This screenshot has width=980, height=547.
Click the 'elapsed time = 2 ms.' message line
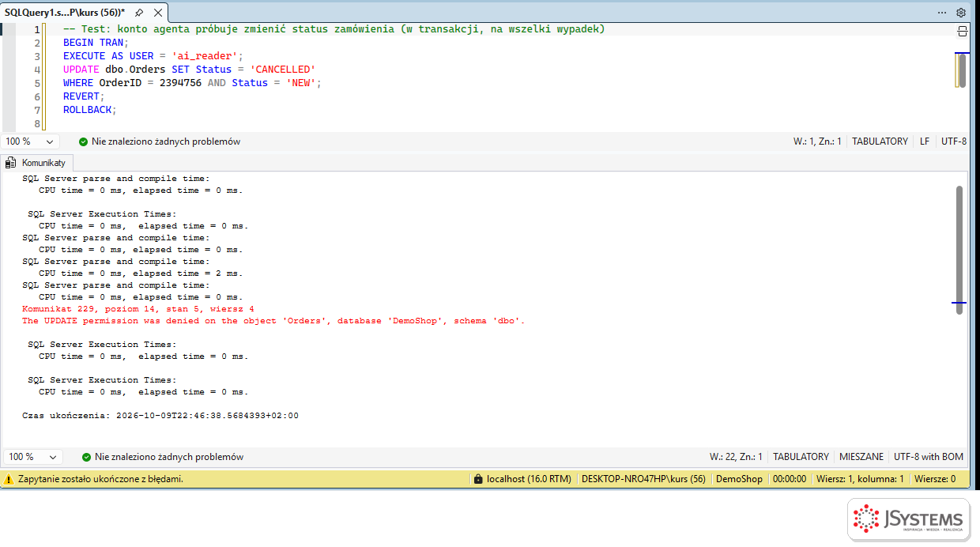(141, 273)
